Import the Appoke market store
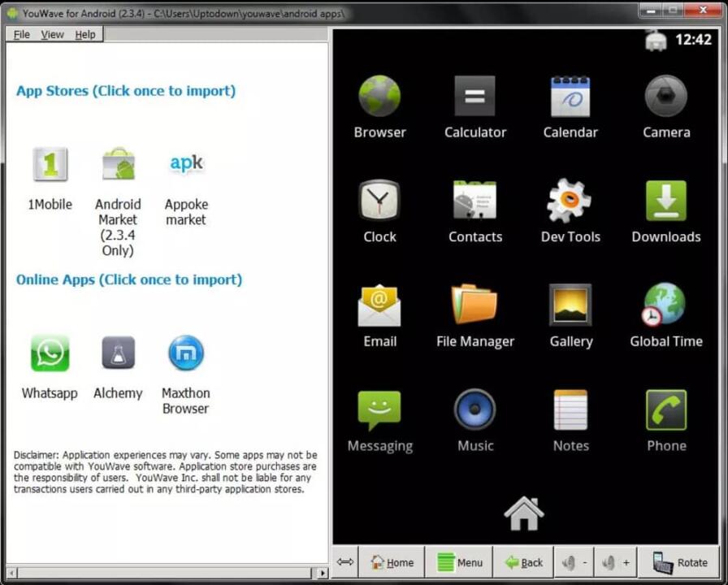 tap(186, 166)
